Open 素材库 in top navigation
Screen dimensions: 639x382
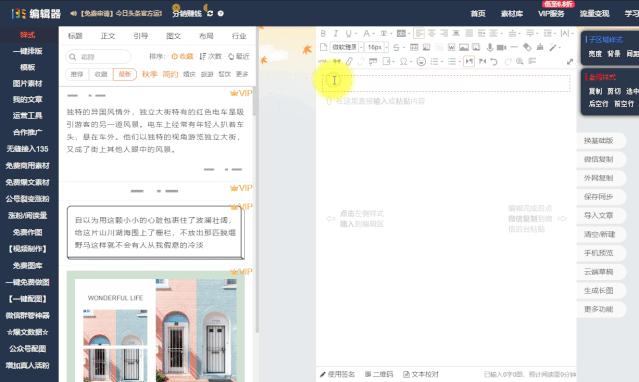click(x=512, y=13)
